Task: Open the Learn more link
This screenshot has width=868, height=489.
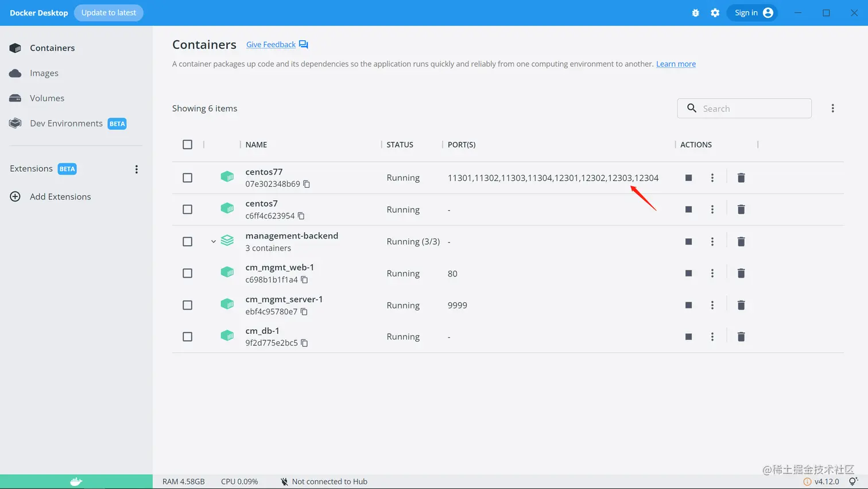Action: (x=676, y=64)
